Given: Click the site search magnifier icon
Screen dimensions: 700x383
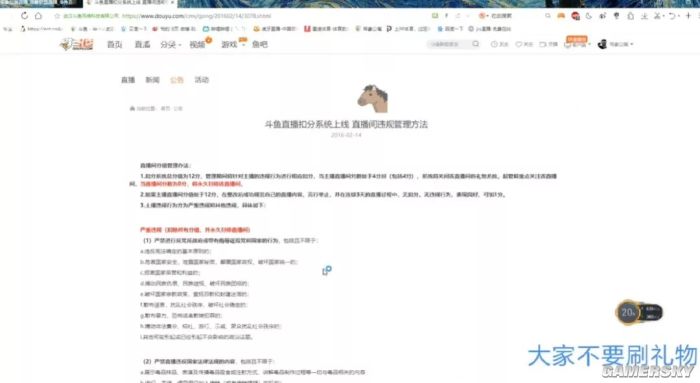Looking at the screenshot, I should (x=475, y=44).
